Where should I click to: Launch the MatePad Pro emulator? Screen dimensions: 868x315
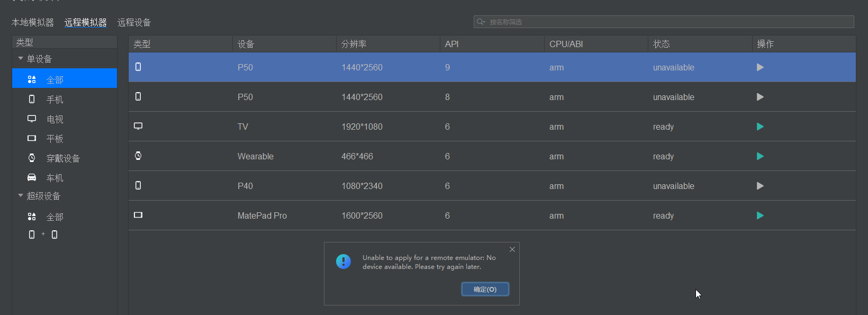click(760, 215)
